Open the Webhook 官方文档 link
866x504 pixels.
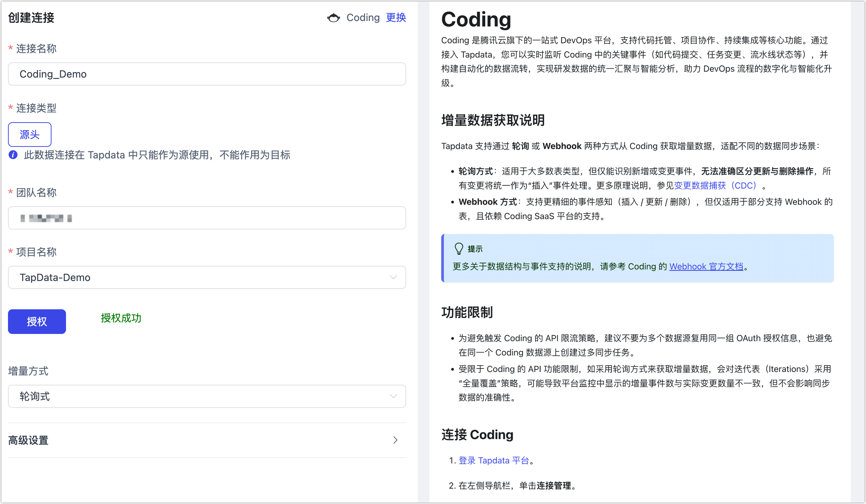click(x=706, y=267)
